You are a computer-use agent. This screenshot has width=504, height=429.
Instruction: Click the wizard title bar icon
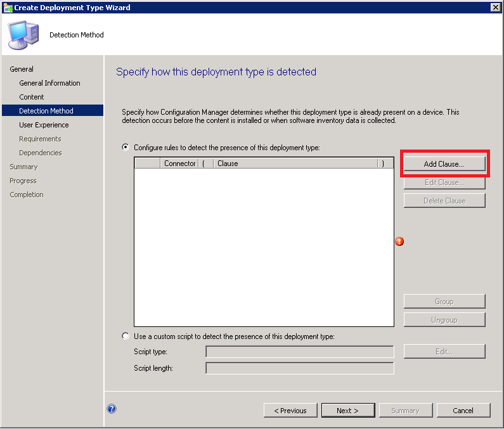coord(8,8)
